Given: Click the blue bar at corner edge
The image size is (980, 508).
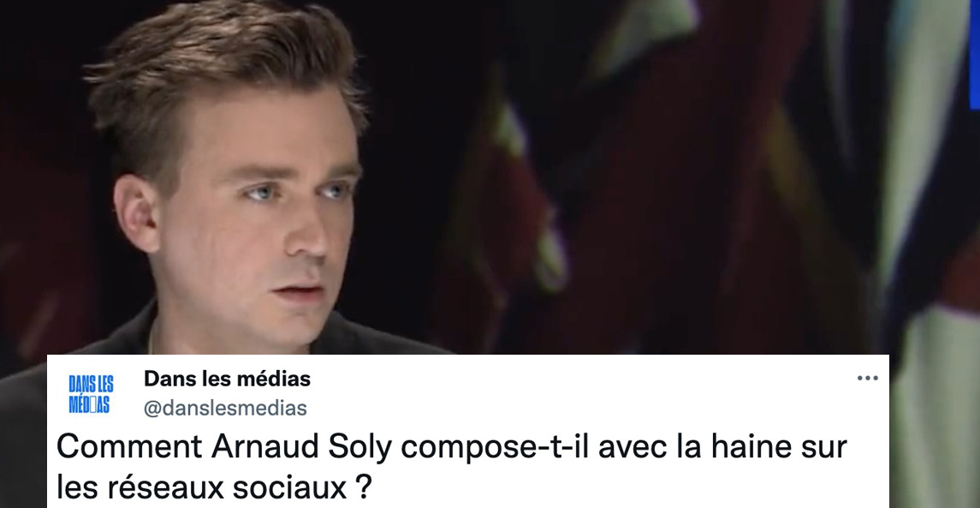Looking at the screenshot, I should click(x=974, y=55).
